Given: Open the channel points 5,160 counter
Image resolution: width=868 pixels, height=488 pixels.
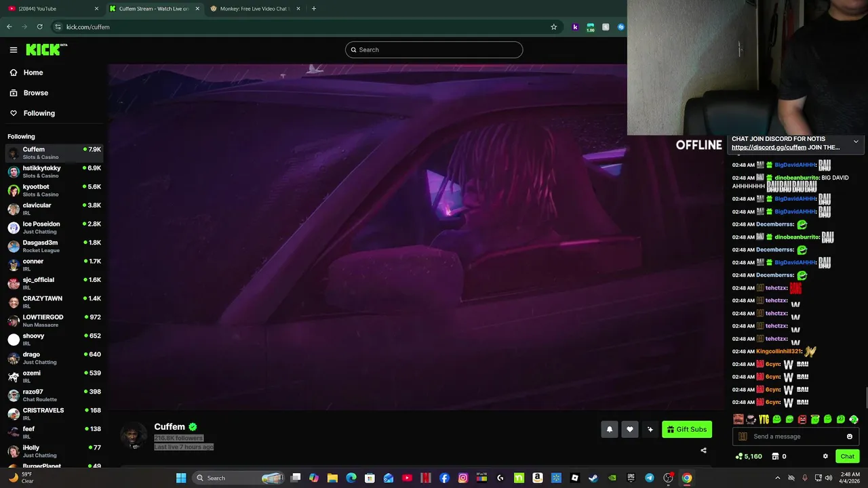Looking at the screenshot, I should pos(749,456).
